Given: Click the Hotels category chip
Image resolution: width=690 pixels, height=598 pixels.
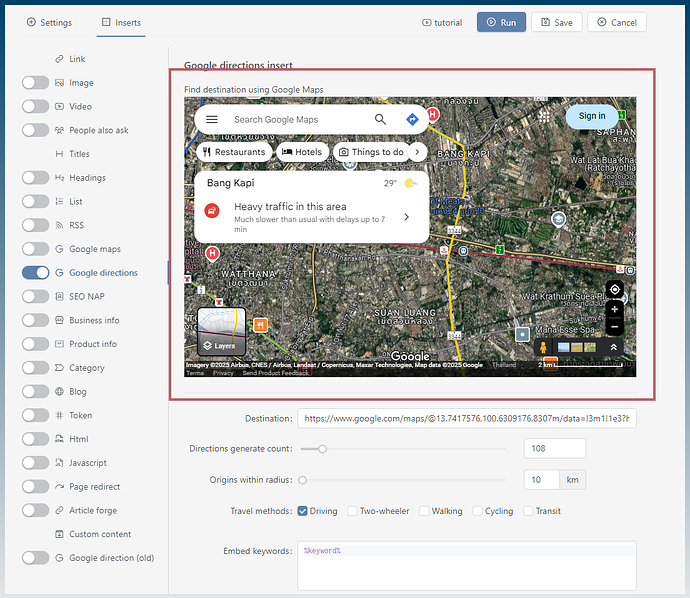Looking at the screenshot, I should (x=302, y=152).
